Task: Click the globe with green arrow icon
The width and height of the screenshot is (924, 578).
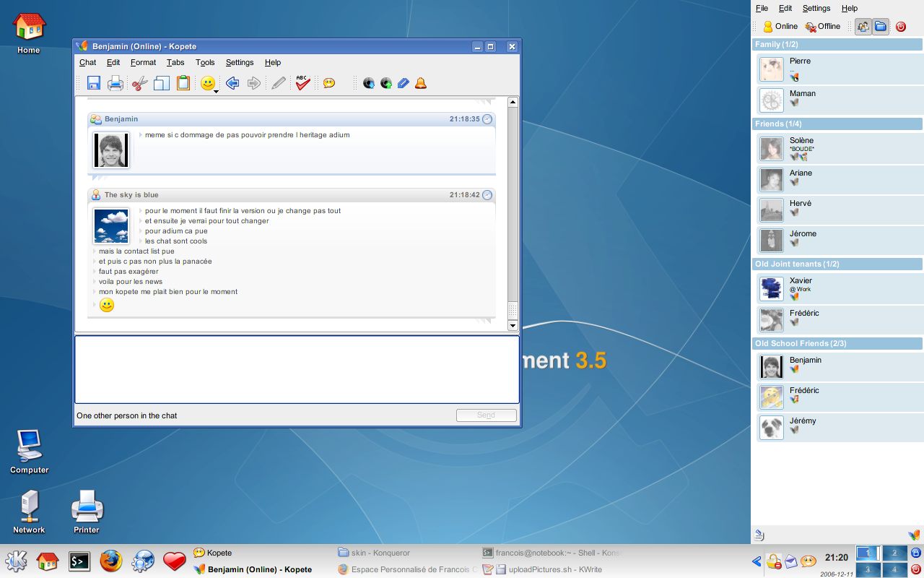Action: [386, 83]
